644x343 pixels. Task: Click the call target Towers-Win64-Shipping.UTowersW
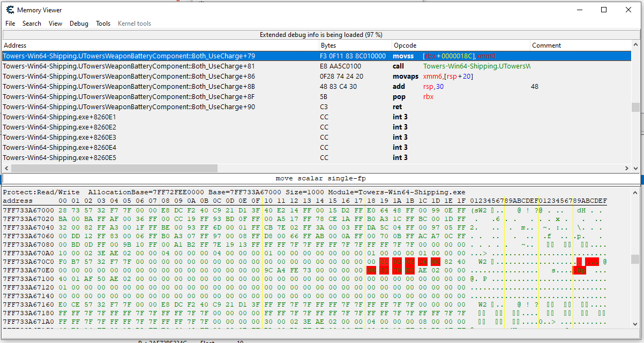point(476,66)
